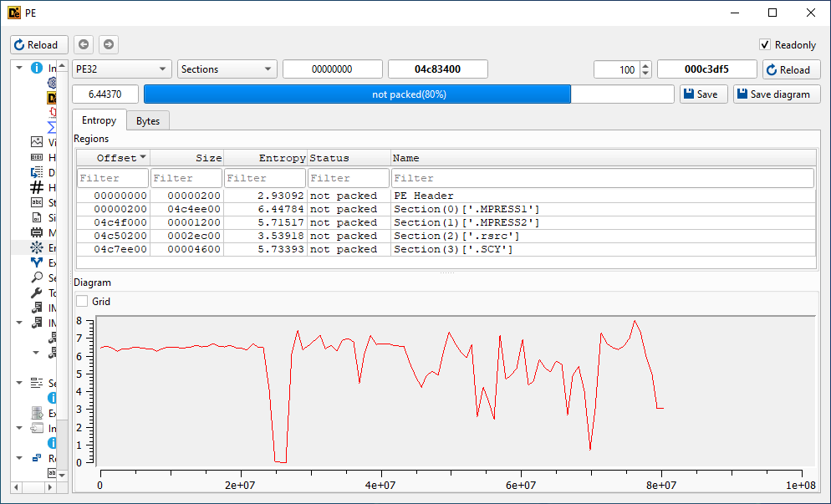The image size is (831, 504).
Task: Open the Search magnifier item in sidebar
Action: click(37, 277)
